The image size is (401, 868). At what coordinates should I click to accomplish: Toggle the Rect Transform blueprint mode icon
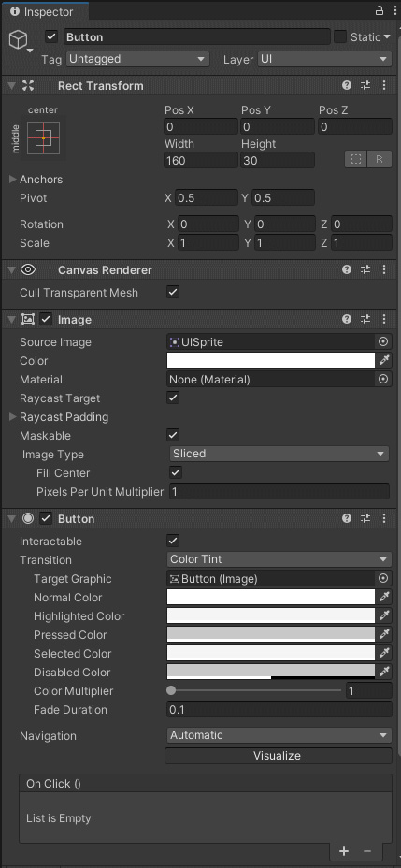pyautogui.click(x=356, y=159)
